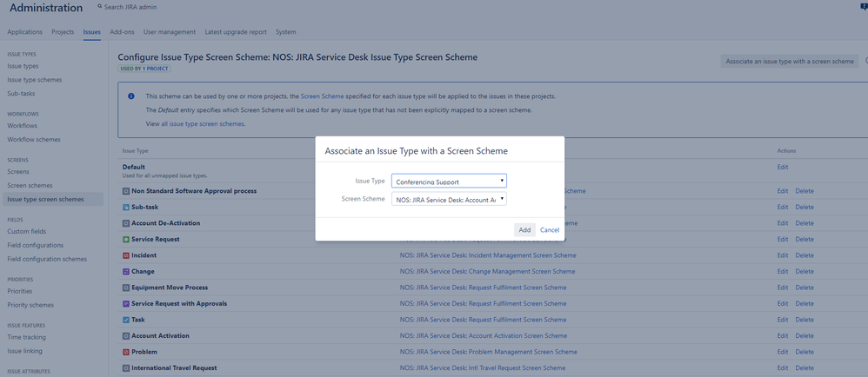Open Incident Management Screen Scheme link
This screenshot has width=868, height=377.
pyautogui.click(x=488, y=255)
